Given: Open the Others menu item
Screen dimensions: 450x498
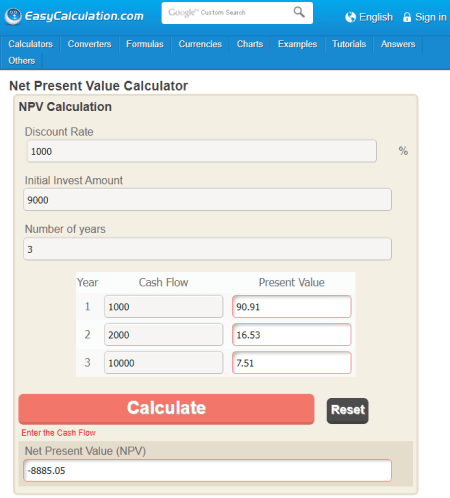Looking at the screenshot, I should (x=22, y=61).
